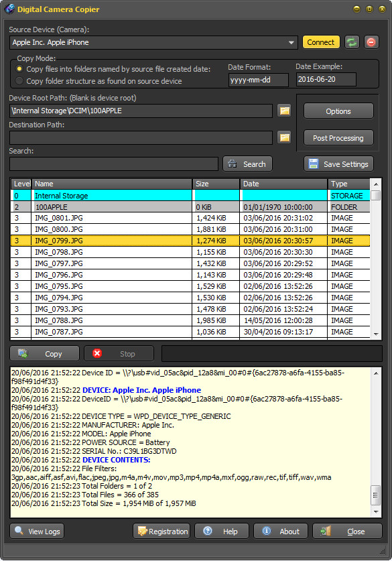This screenshot has height=561, width=392.
Task: Click the Save Settings button
Action: (x=338, y=164)
